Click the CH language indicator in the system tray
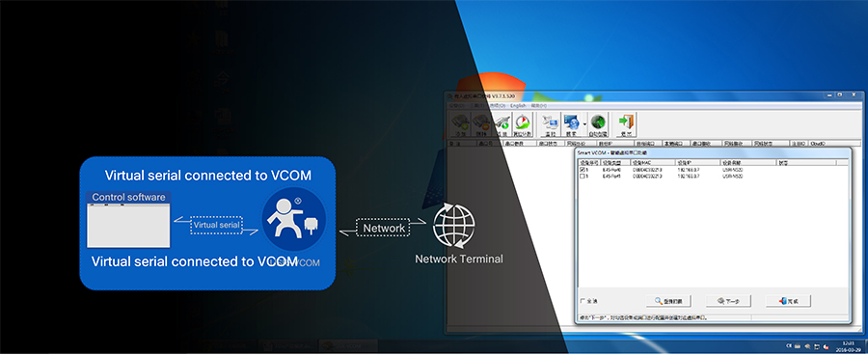The width and height of the screenshot is (868, 355). 789,346
